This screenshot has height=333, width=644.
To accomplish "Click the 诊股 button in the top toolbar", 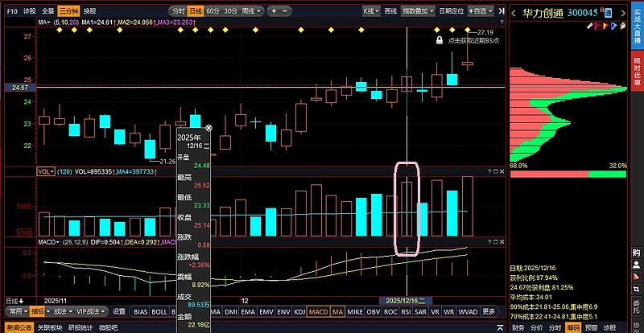I will click(x=30, y=11).
